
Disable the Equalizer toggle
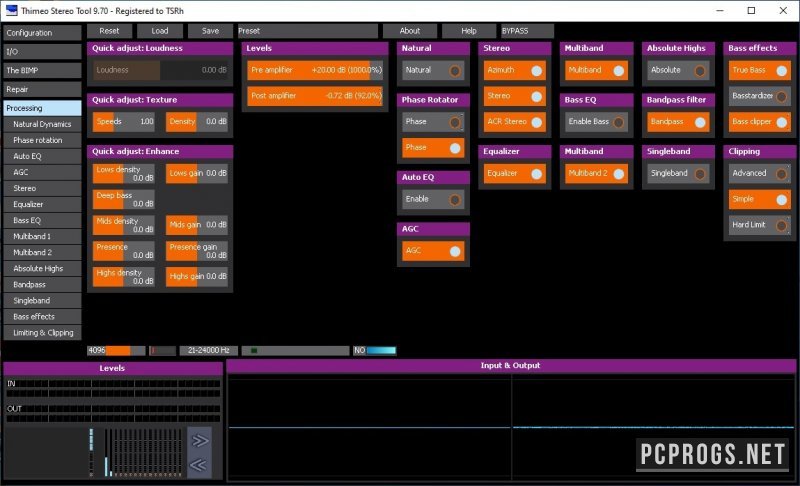coord(515,173)
